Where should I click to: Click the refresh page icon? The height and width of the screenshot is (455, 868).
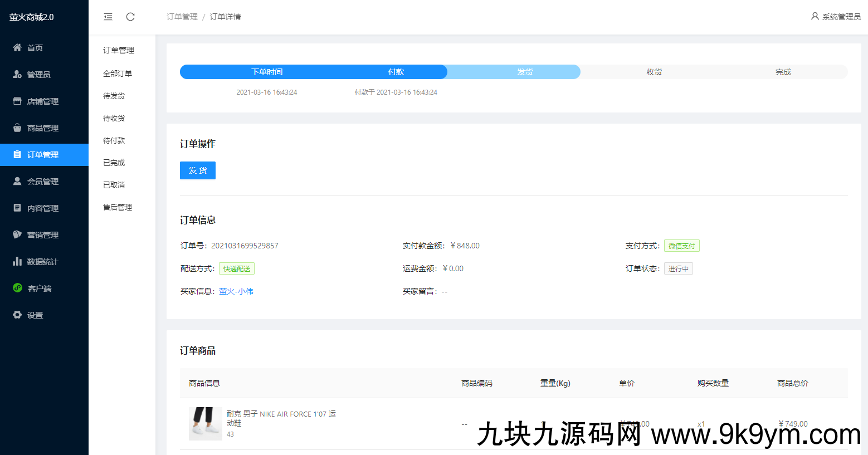click(130, 17)
